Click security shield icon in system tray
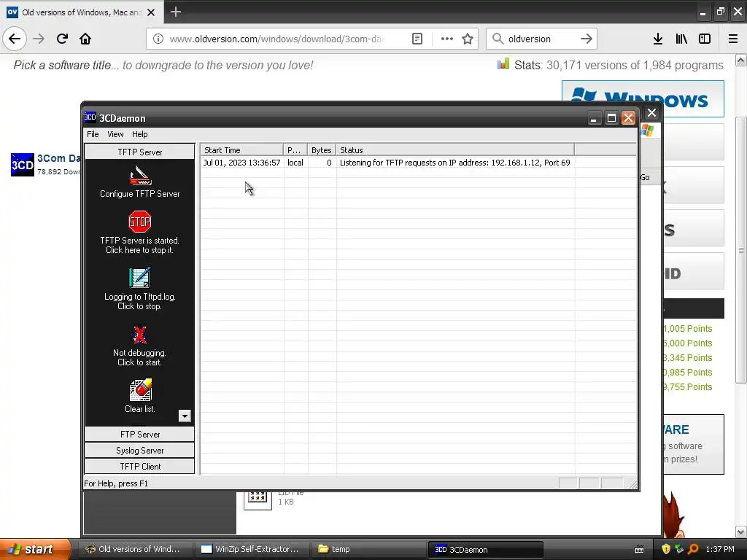This screenshot has height=560, width=747. coord(666,549)
